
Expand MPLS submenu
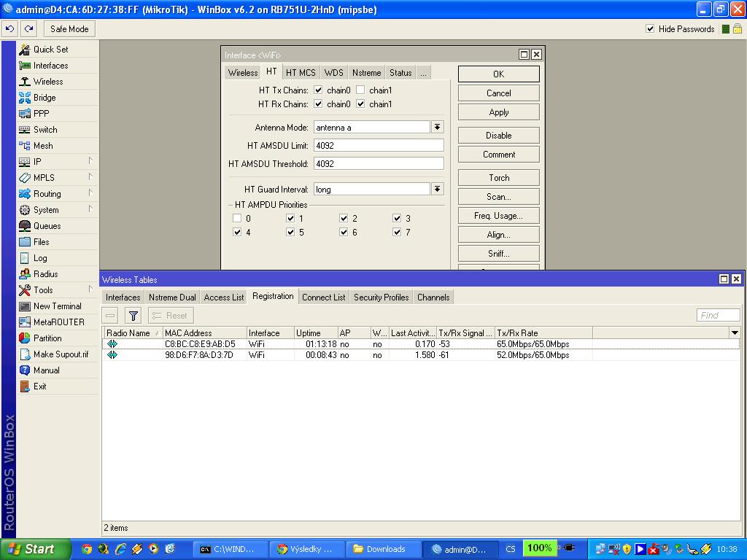click(x=90, y=177)
